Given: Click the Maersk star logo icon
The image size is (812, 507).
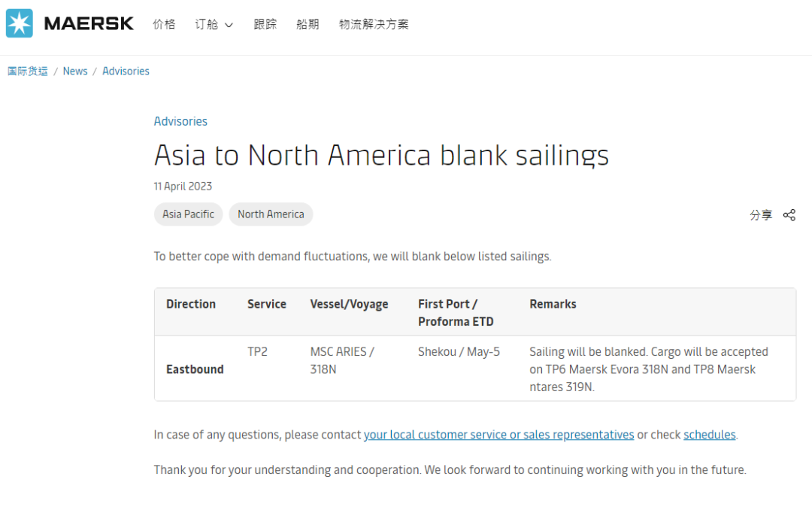Looking at the screenshot, I should [x=19, y=23].
